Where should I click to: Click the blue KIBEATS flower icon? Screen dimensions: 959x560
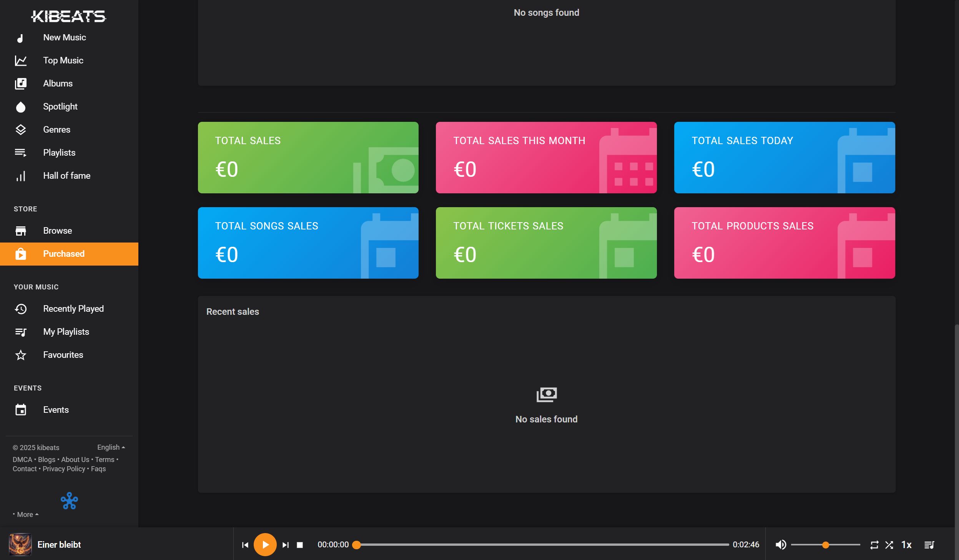pos(70,501)
